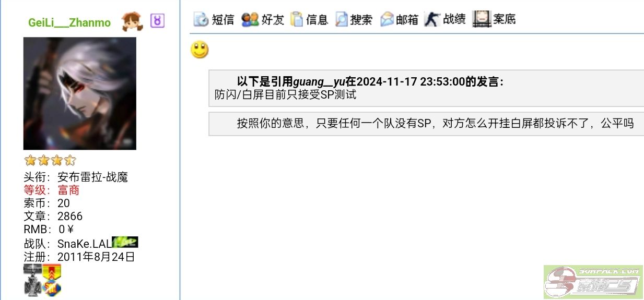Click the 好友 friends icon
The image size is (644, 300).
pos(250,19)
